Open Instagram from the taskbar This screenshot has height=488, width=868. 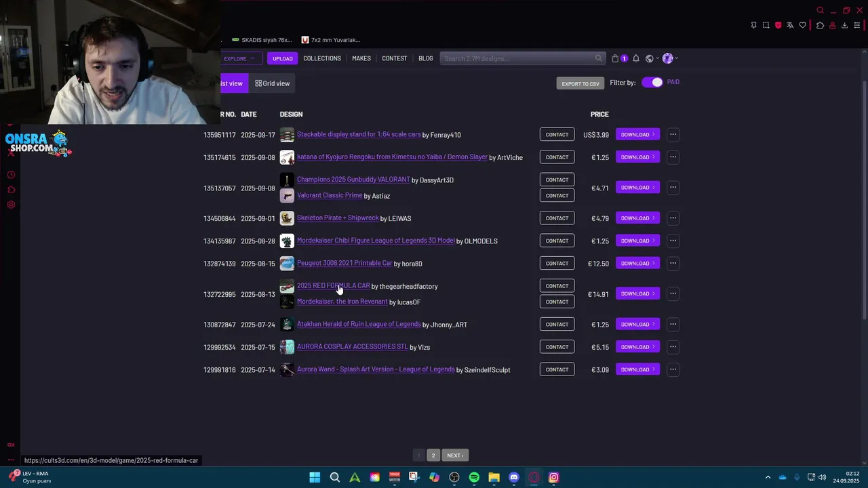(553, 477)
